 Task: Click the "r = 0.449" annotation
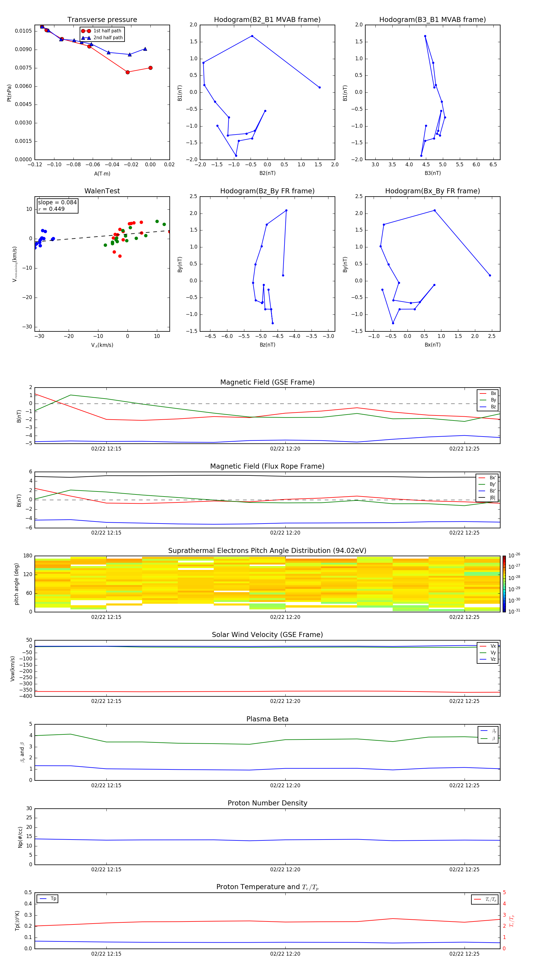(51, 209)
